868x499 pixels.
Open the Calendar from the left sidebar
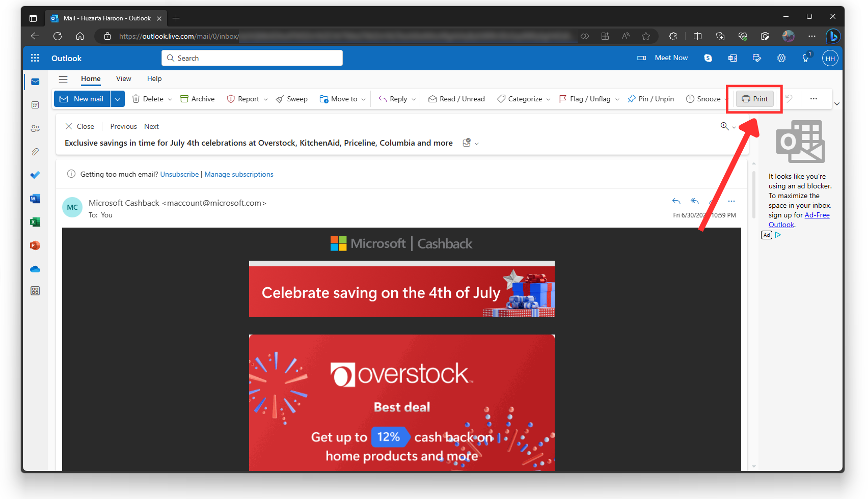click(35, 105)
